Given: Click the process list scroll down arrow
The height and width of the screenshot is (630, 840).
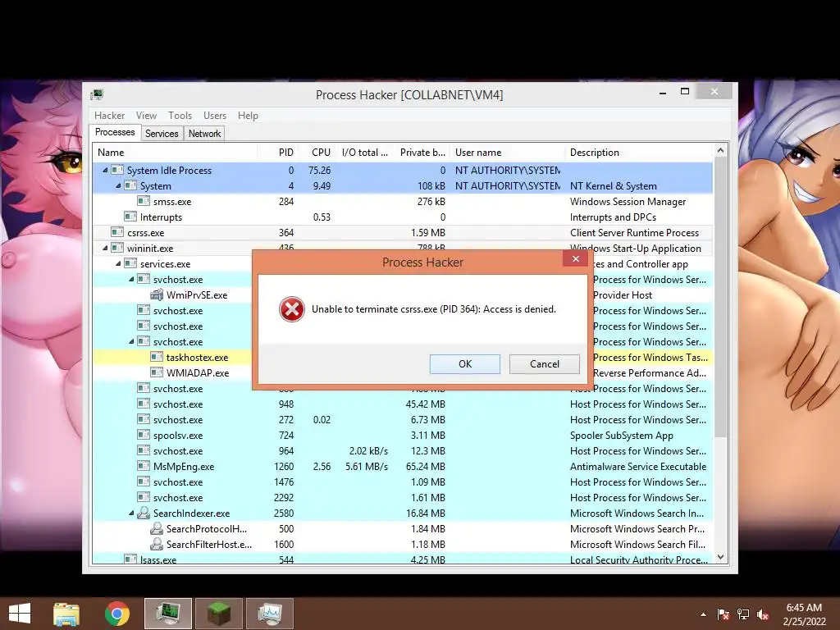Looking at the screenshot, I should pos(720,557).
